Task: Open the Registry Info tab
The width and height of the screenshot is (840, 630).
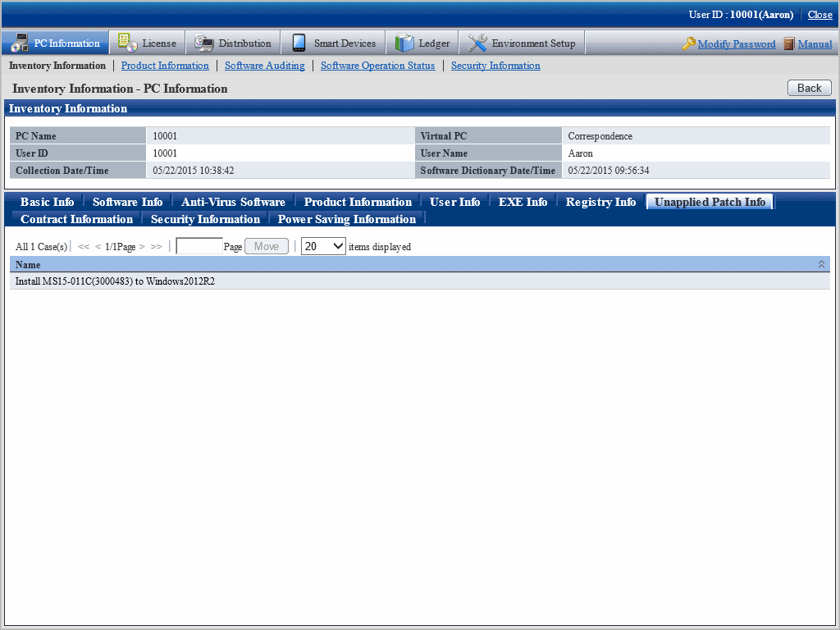Action: (600, 202)
